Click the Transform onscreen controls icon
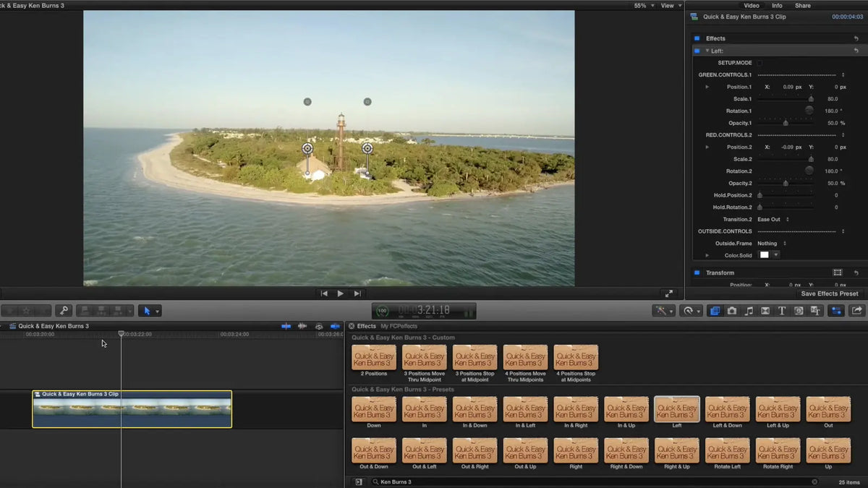The image size is (868, 488). (x=837, y=273)
